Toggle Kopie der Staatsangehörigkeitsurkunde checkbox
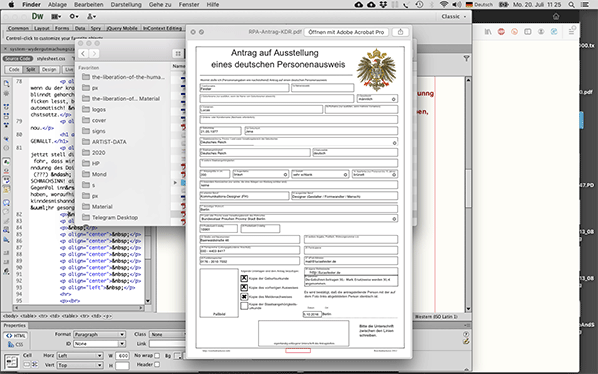Screen dimensions: 598x374 pos(244,306)
